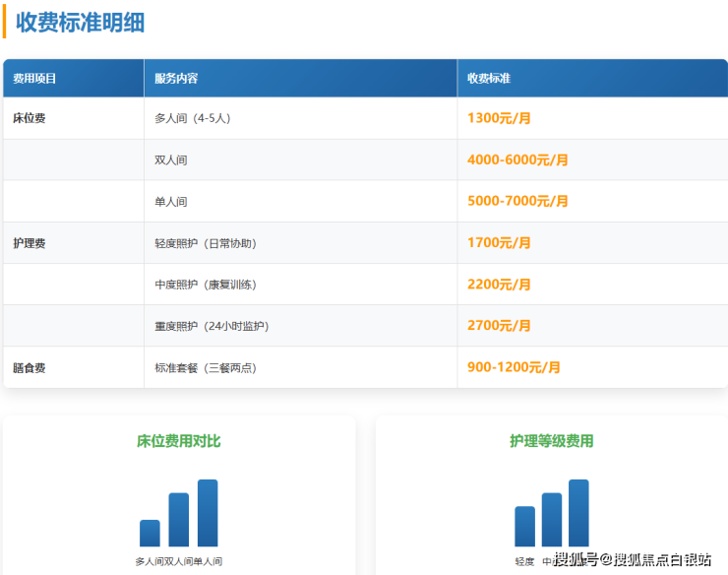Click the 收费标准明细 page heading
Viewport: 728px width, 575px height.
80,23
